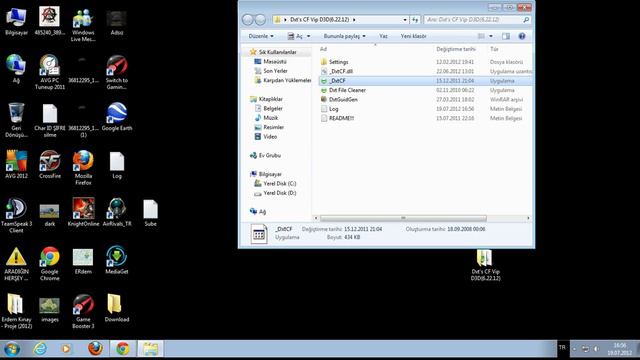The image size is (640, 360).
Task: Select the Dvt's CF Vip D3D desktop folder
Action: [485, 264]
